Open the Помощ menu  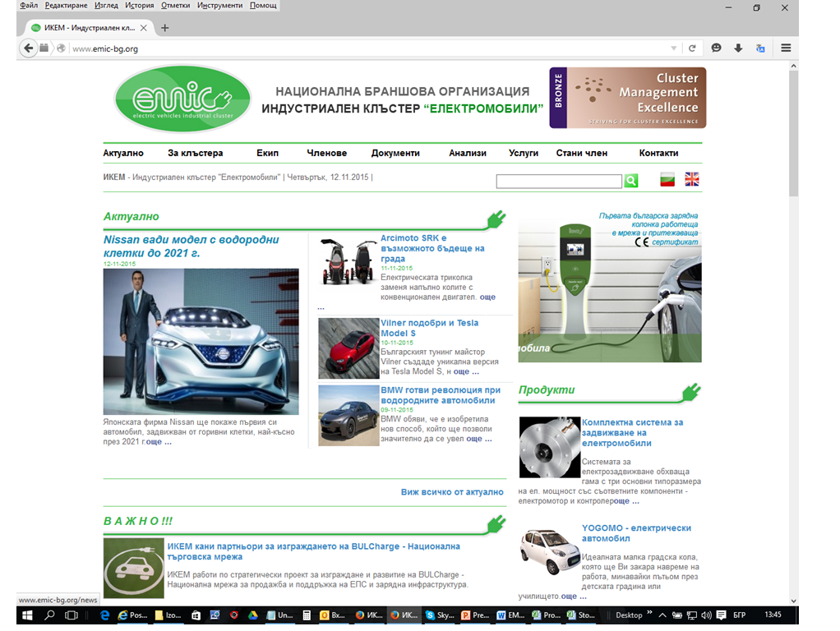(263, 6)
